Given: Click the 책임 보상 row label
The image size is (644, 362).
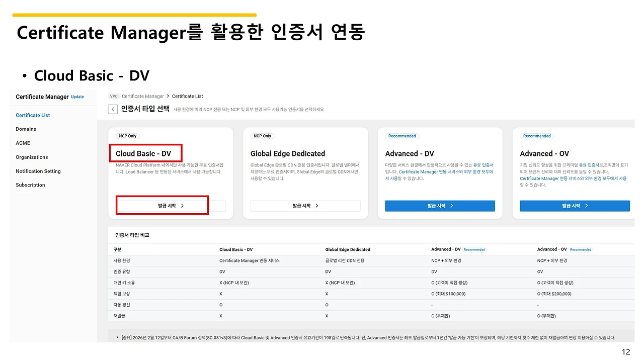Looking at the screenshot, I should coord(122,294).
